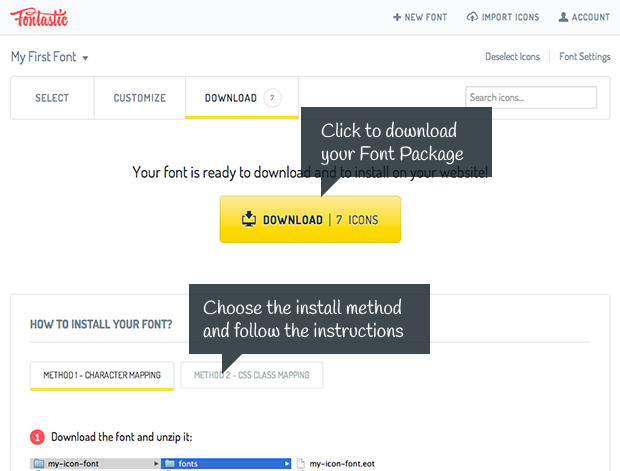The height and width of the screenshot is (471, 620).
Task: Click the 'Download the font and unzip it' step text
Action: pos(122,437)
